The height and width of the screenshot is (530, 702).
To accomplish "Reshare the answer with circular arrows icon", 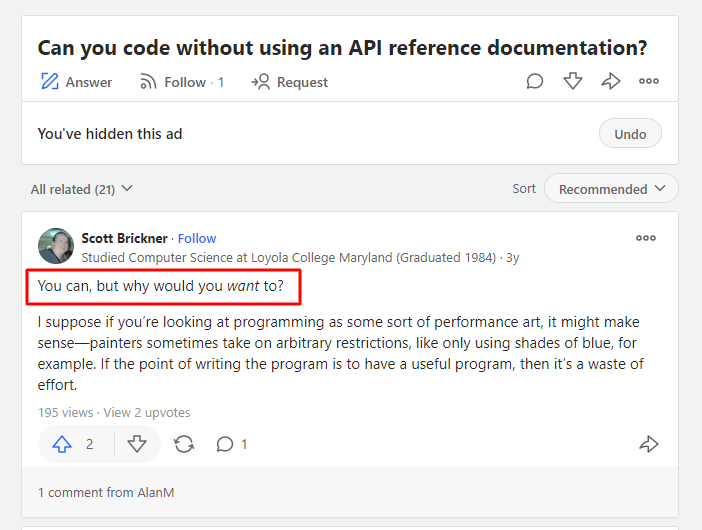I will pos(184,444).
